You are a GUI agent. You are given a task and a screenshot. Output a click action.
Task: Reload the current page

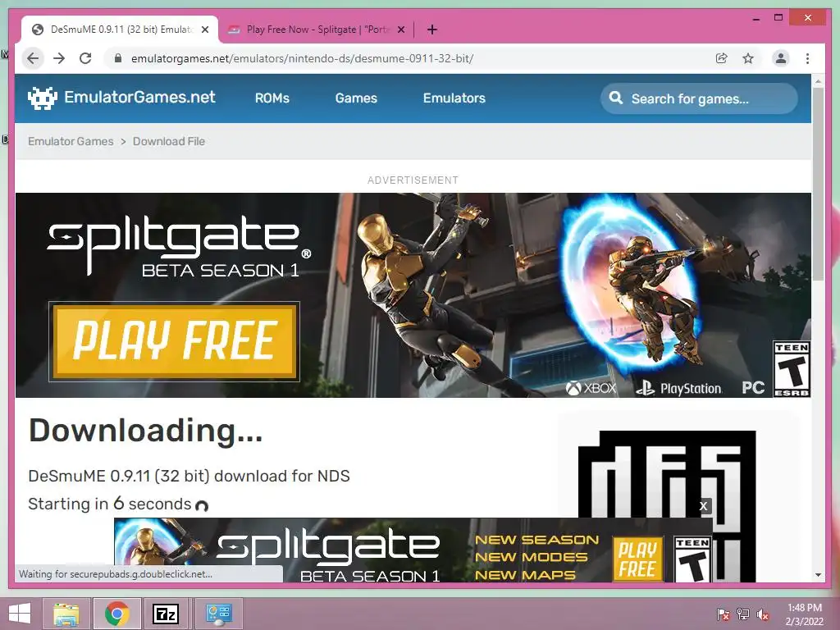tap(85, 58)
